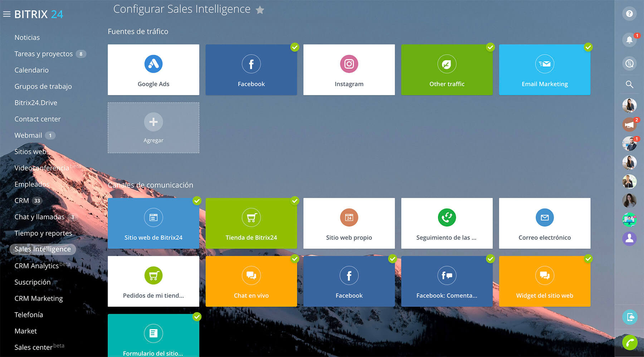Viewport: 644px width, 357px height.
Task: Open CRM in the left menu
Action: [x=21, y=201]
